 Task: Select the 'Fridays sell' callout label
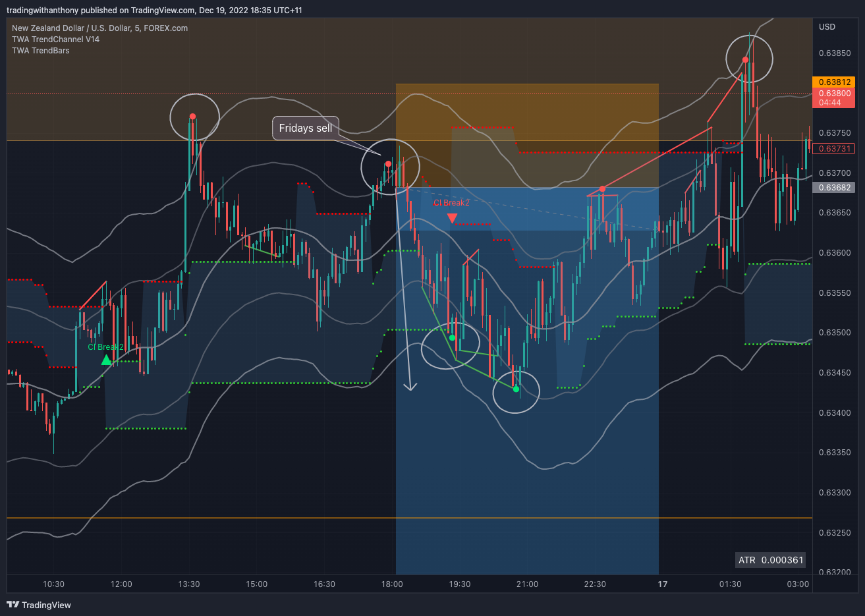306,128
